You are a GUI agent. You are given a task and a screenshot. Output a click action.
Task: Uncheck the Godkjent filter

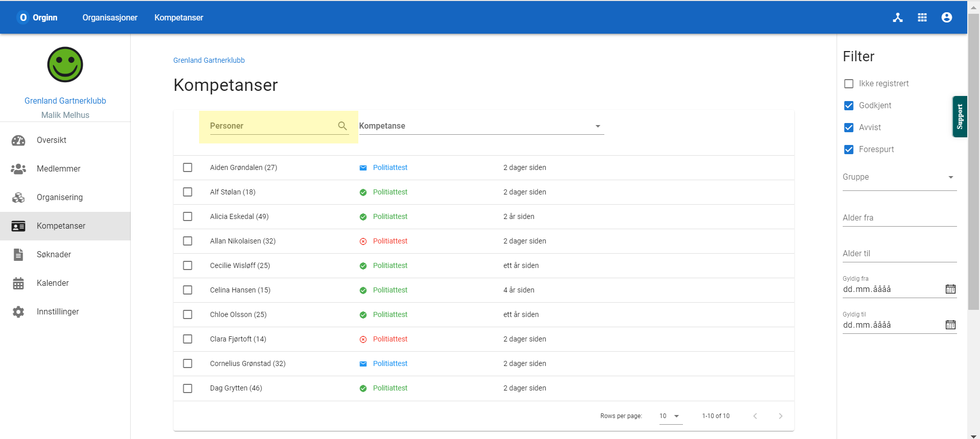849,106
